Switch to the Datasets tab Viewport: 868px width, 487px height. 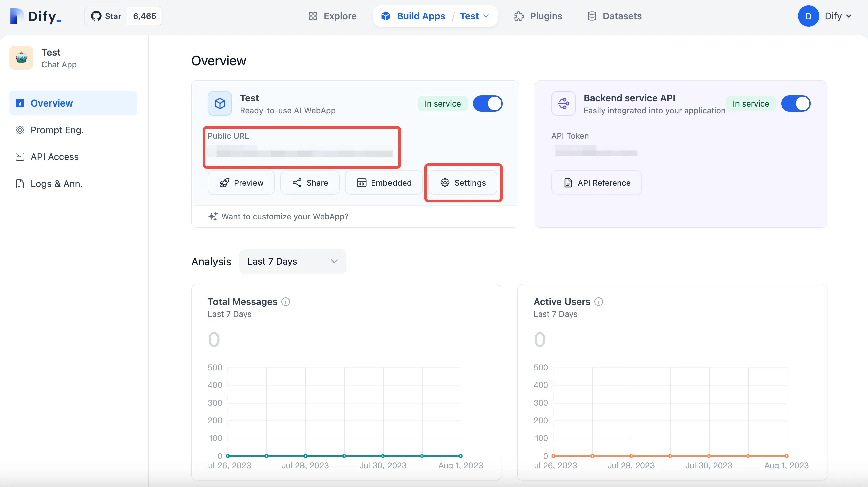coord(615,16)
